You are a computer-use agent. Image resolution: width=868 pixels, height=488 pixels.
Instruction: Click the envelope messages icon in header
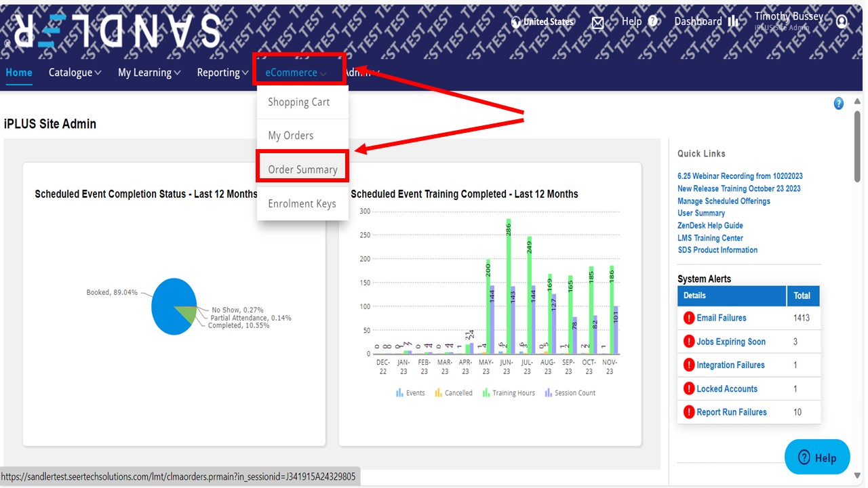click(x=597, y=22)
